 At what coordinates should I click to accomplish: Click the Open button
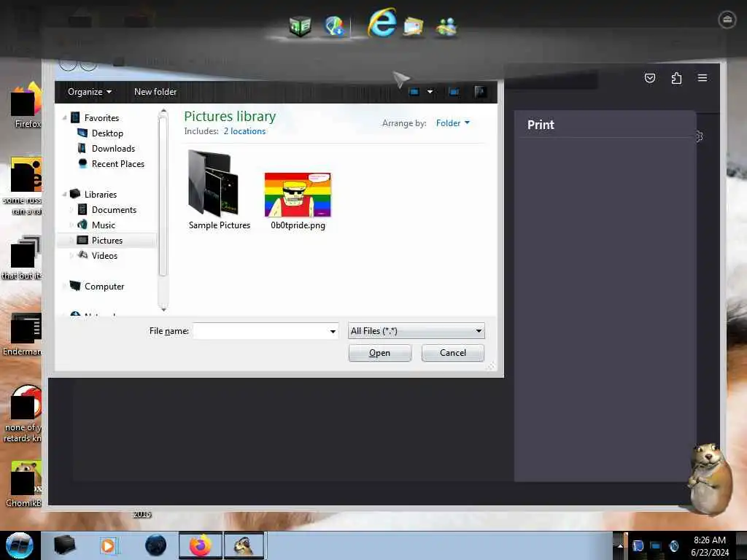pyautogui.click(x=379, y=353)
